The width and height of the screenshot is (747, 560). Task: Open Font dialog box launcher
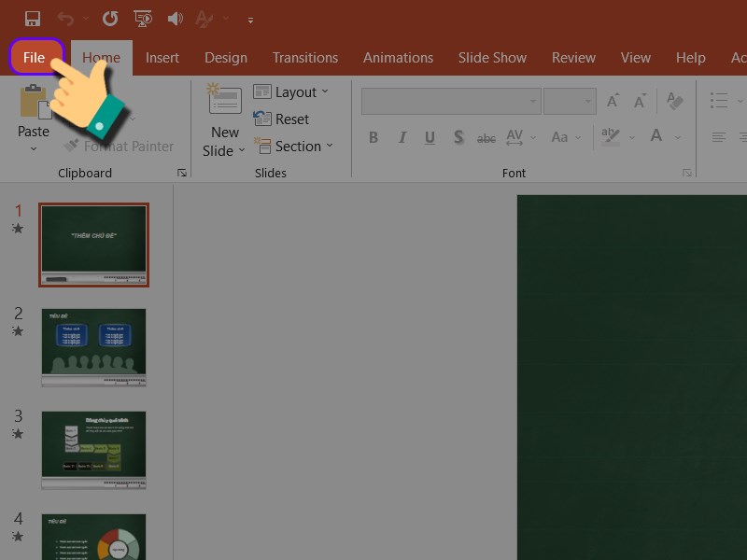687,173
